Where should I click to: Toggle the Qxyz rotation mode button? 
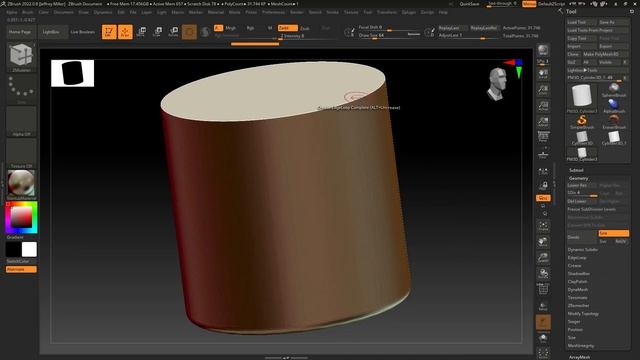543,198
